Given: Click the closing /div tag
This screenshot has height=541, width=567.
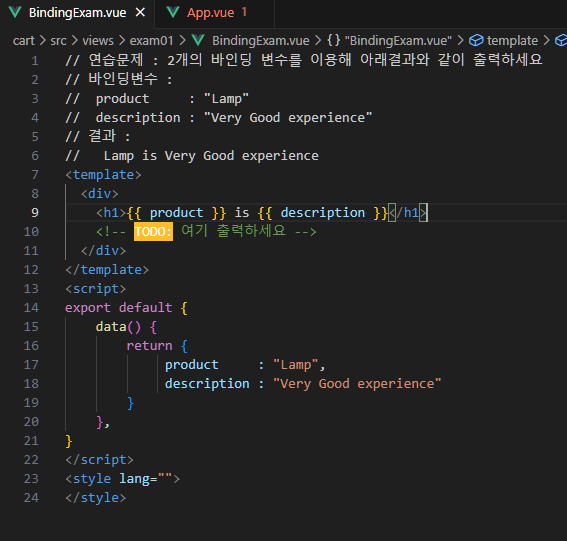Looking at the screenshot, I should tap(103, 251).
